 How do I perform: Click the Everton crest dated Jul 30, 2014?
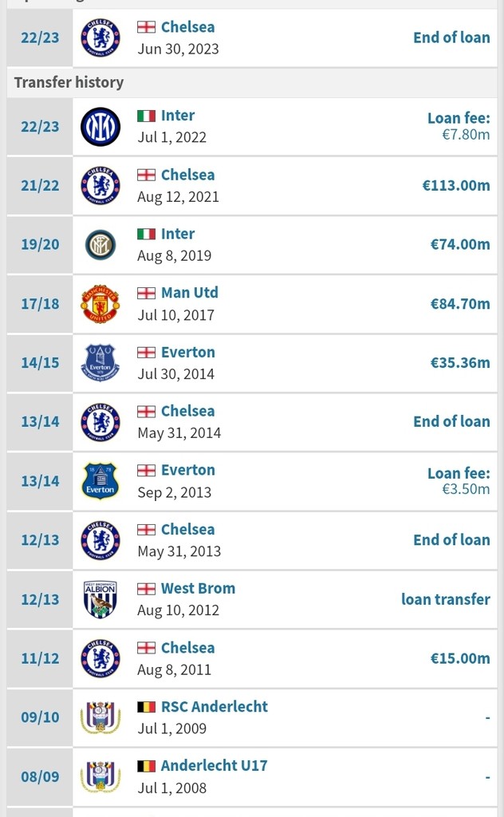[100, 363]
